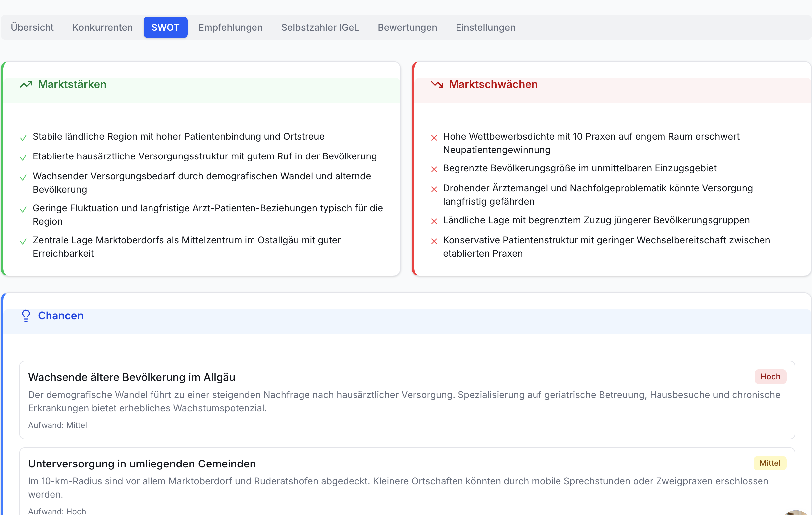812x515 pixels.
Task: Click the weakness text 'Ländliche Lage mit begrenztem Zuzug'
Action: pos(596,220)
